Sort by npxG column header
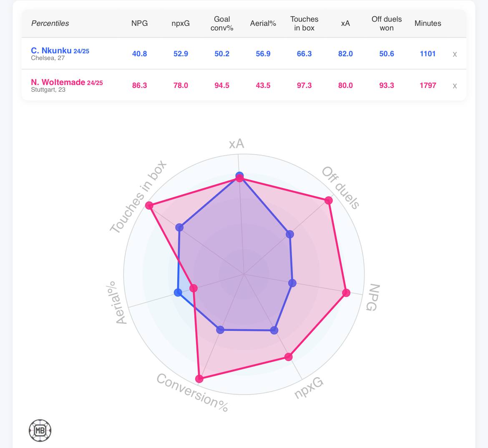This screenshot has height=448, width=488. coord(181,23)
